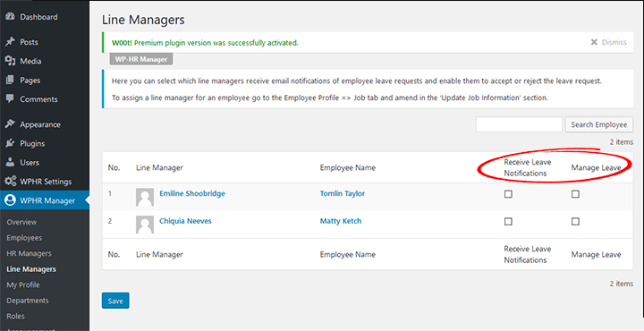This screenshot has height=331, width=644.
Task: Go to the Media menu
Action: (x=45, y=61)
